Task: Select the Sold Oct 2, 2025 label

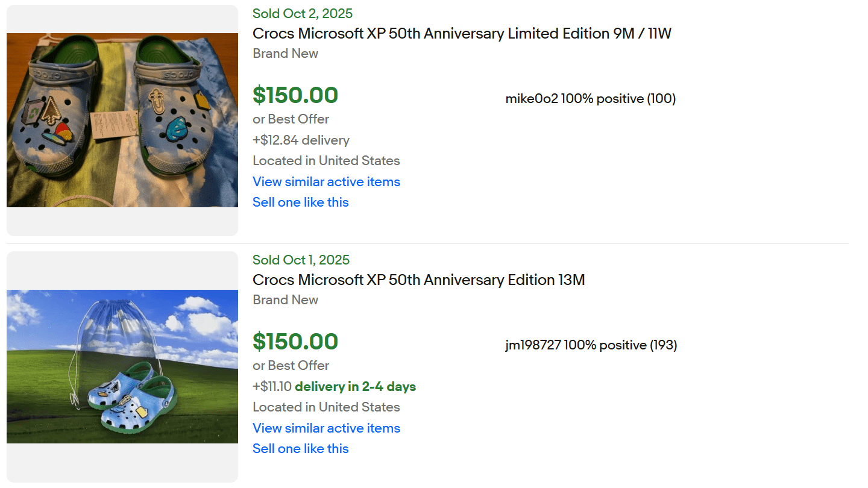Action: pyautogui.click(x=303, y=14)
